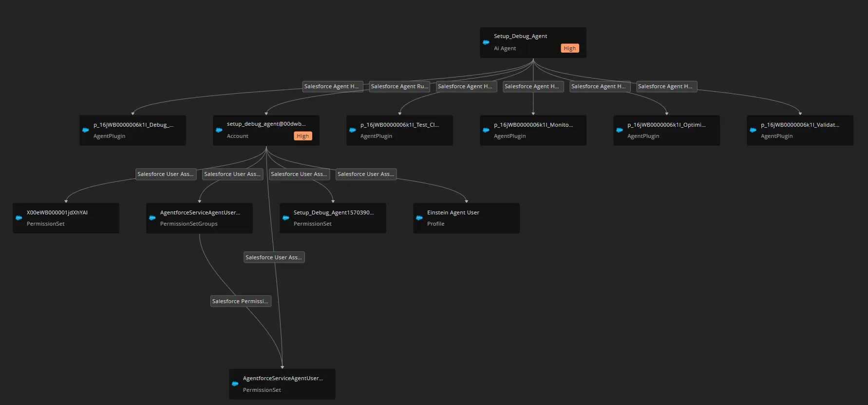Image resolution: width=868 pixels, height=405 pixels.
Task: Click the High badge on Setup_Debug_Agent node
Action: click(570, 48)
